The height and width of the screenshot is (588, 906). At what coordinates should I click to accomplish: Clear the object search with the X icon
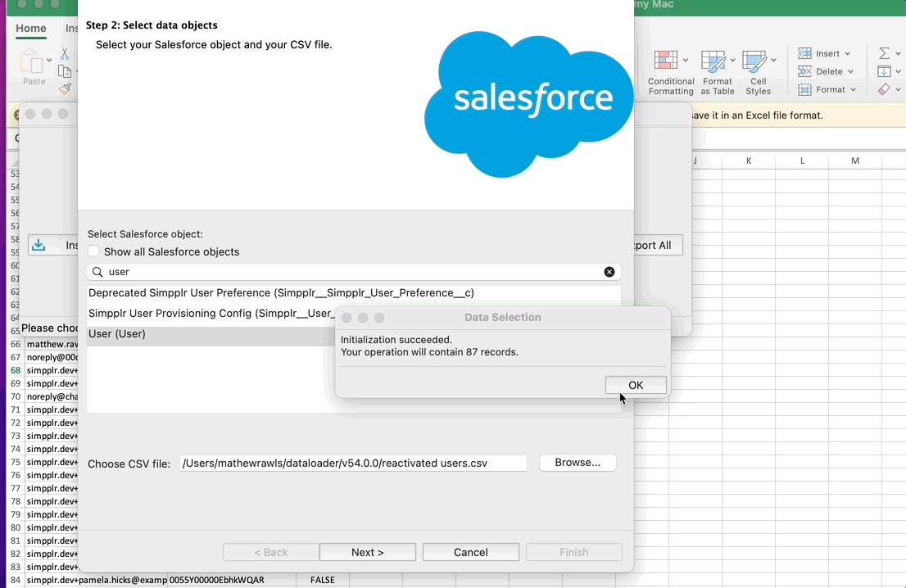coord(609,272)
